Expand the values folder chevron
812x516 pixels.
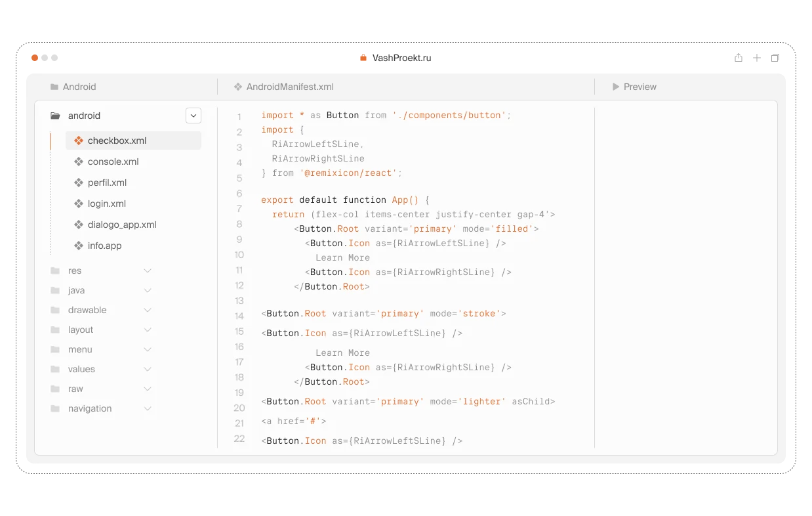[x=148, y=369]
